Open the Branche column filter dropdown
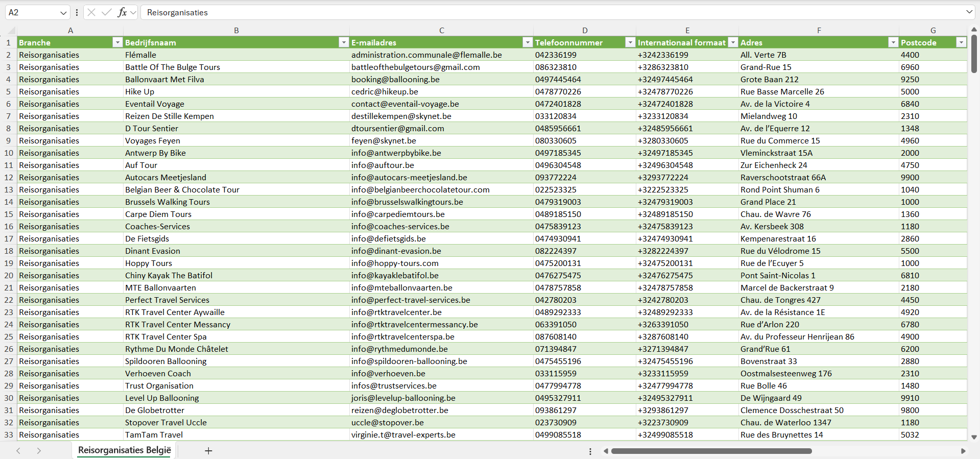This screenshot has width=980, height=459. (x=117, y=42)
